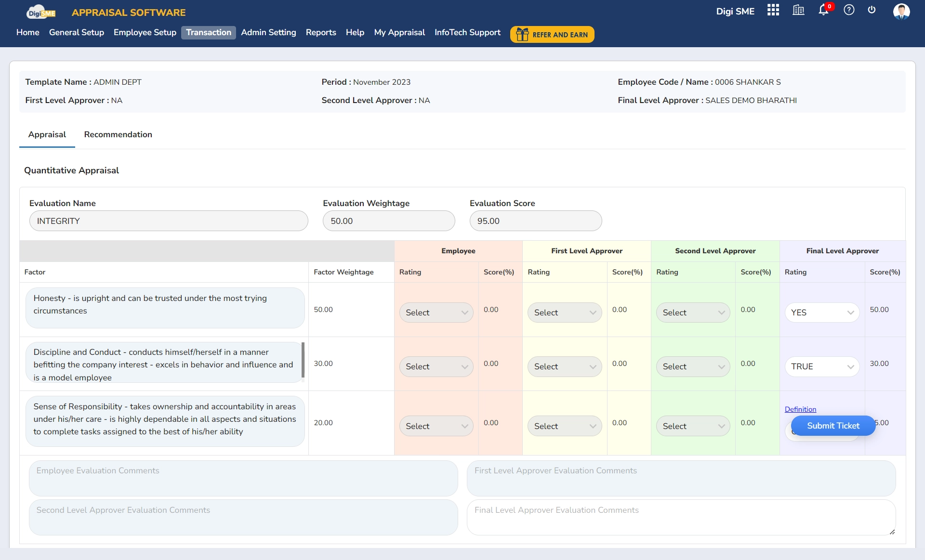This screenshot has height=560, width=925.
Task: Open Final Level rating dropdown showing YES
Action: (x=822, y=313)
